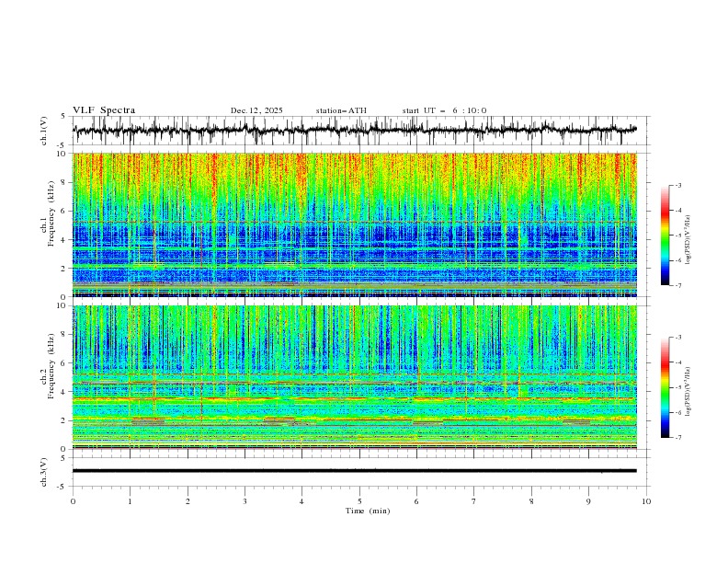This screenshot has width=728, height=563.
Task: Click time axis tick label "1"
Action: tap(130, 501)
